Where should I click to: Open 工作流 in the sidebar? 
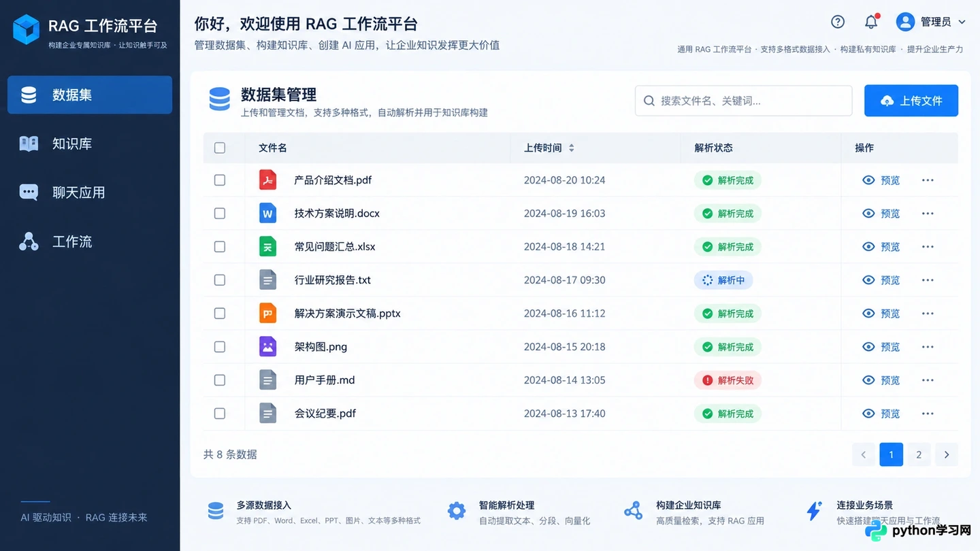[x=90, y=241]
